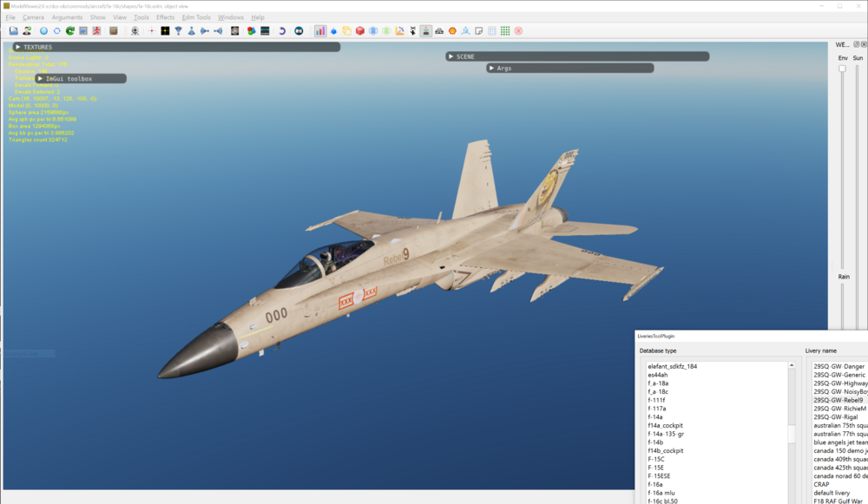Click the red cube geometry icon
The height and width of the screenshot is (504, 868).
(x=359, y=31)
